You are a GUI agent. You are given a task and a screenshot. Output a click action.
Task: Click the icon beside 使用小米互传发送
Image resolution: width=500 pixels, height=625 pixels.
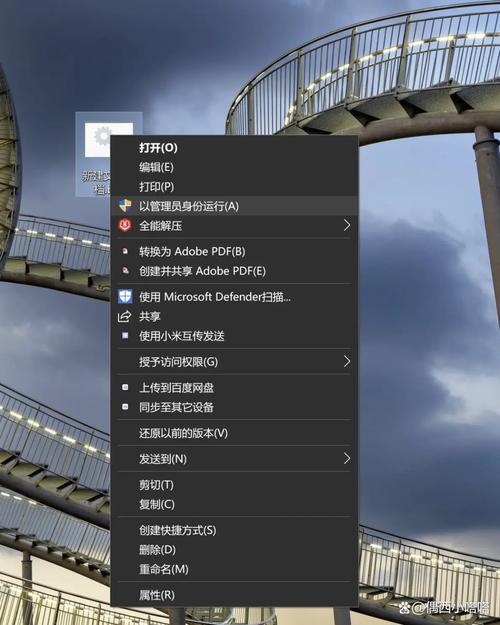pyautogui.click(x=125, y=336)
